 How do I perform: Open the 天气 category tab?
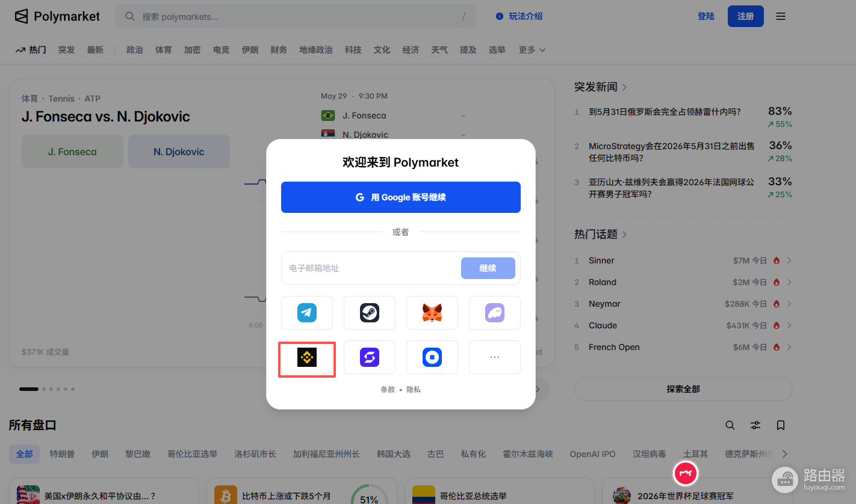[439, 50]
